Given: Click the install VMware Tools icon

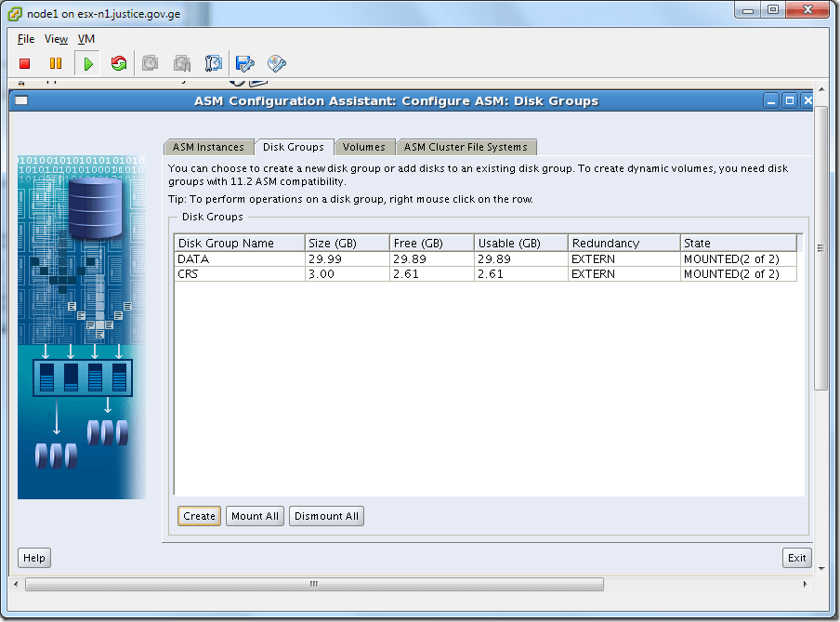Looking at the screenshot, I should (276, 63).
